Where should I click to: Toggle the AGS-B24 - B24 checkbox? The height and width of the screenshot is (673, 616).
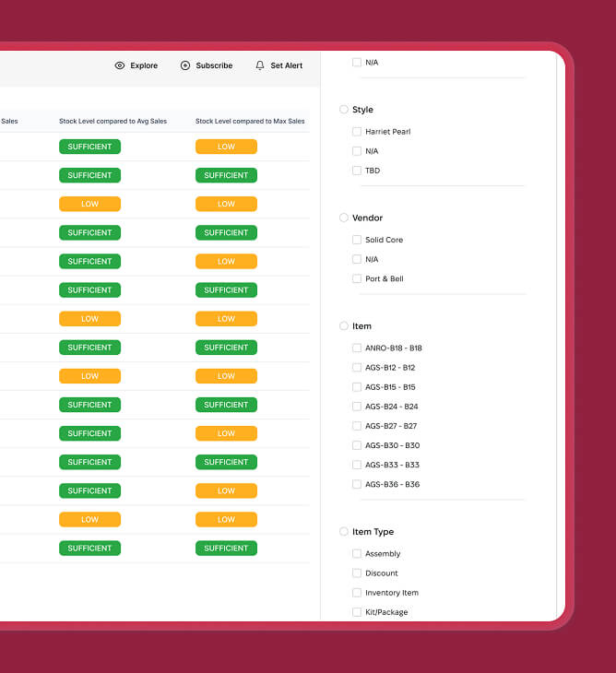[x=357, y=407]
